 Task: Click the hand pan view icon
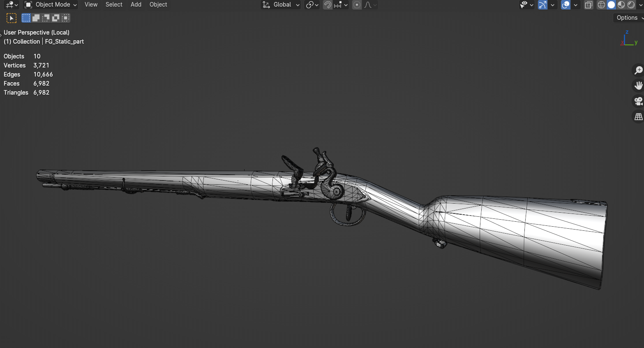point(638,86)
